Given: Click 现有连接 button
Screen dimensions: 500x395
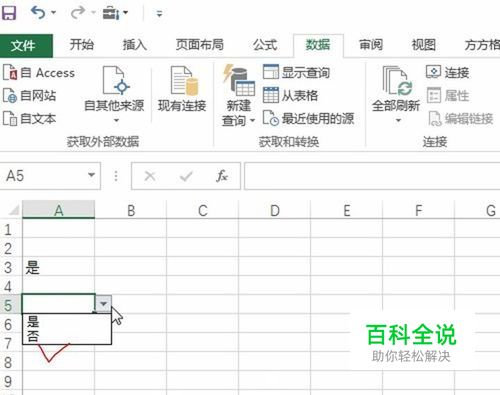Looking at the screenshot, I should pyautogui.click(x=182, y=89).
